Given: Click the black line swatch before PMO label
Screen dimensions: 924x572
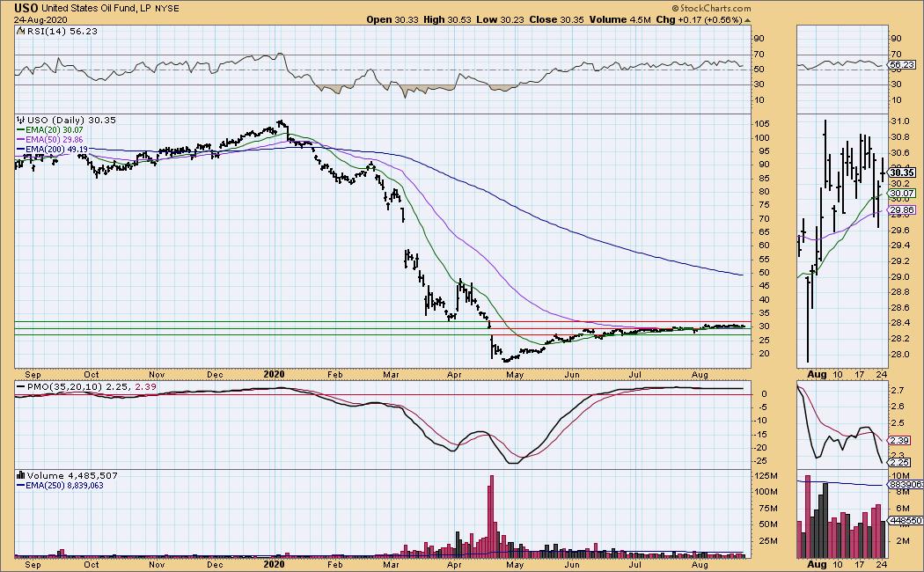Looking at the screenshot, I should (x=20, y=387).
